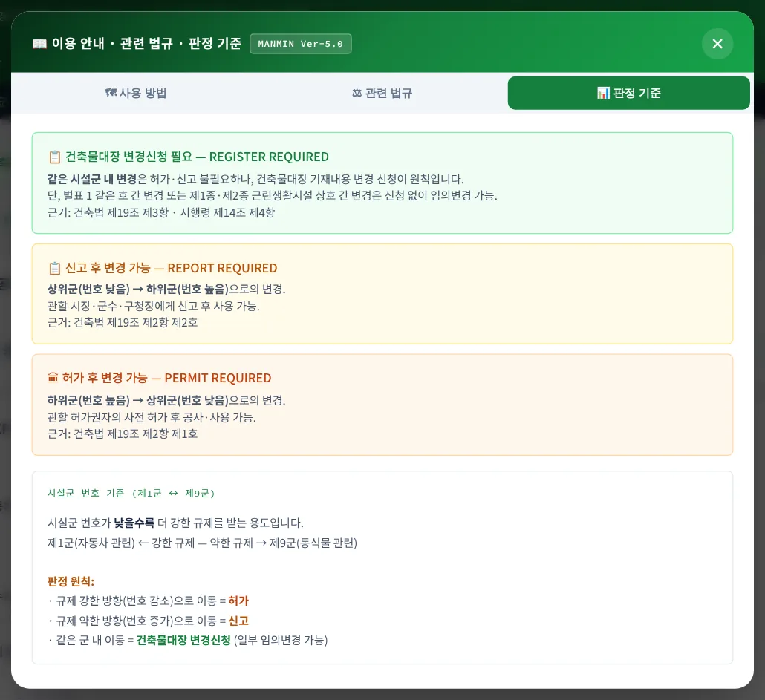Click text 하위군(번호 높음) → 상위군(번호 낮음)
The width and height of the screenshot is (765, 700).
(137, 400)
